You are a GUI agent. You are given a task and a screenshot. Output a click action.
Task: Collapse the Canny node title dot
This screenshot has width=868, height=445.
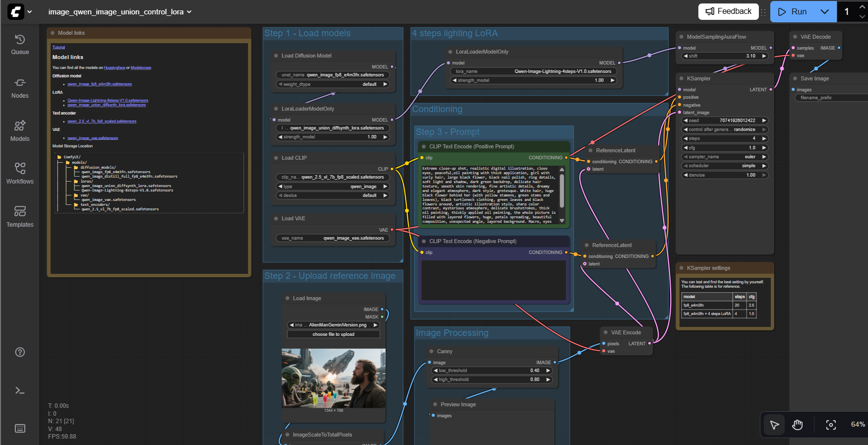click(432, 351)
